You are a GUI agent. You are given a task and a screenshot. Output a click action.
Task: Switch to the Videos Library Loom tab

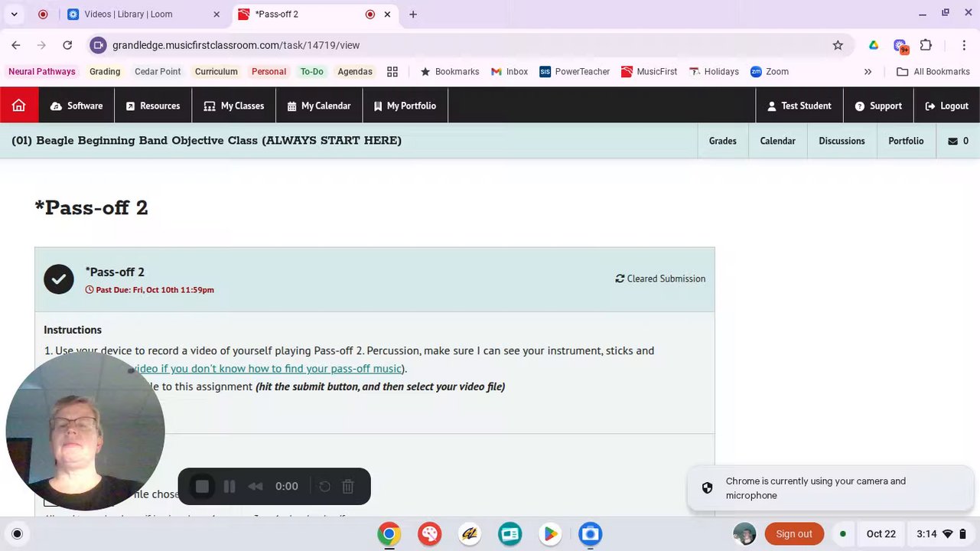pos(144,14)
